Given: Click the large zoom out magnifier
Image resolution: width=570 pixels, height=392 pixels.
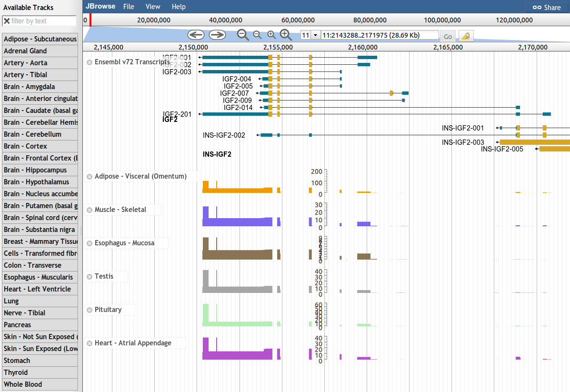Looking at the screenshot, I should click(x=243, y=35).
